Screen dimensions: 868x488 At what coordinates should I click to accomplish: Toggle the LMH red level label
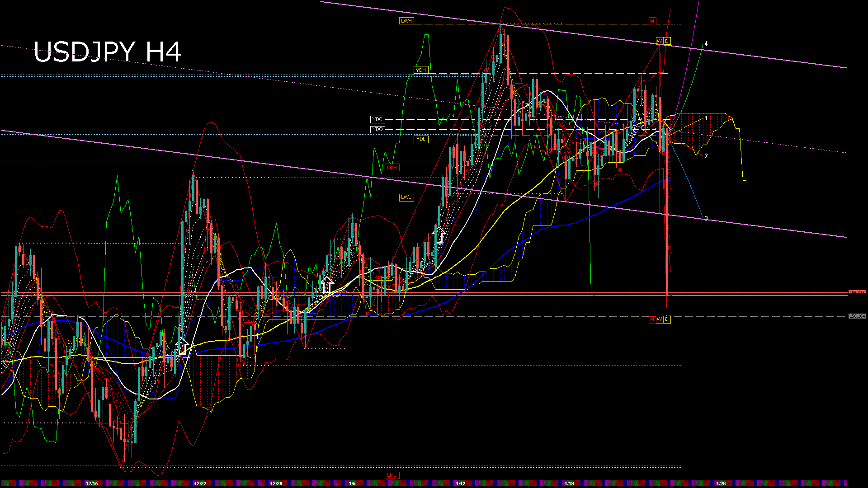click(x=392, y=167)
